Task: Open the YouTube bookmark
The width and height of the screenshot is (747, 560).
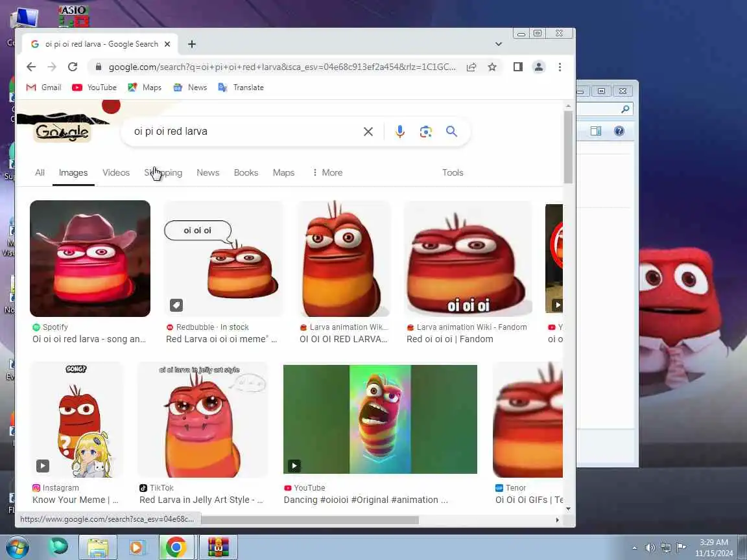Action: click(94, 87)
